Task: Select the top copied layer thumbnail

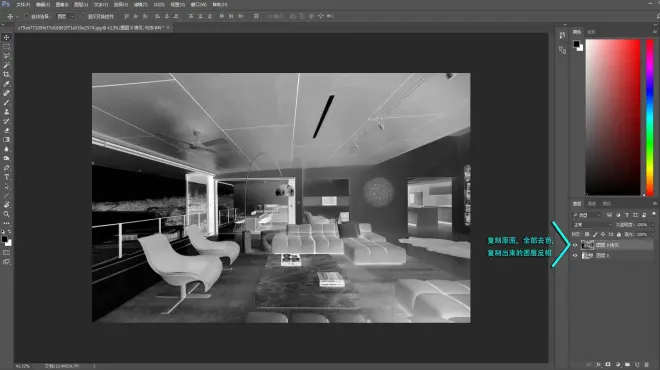Action: coord(587,245)
